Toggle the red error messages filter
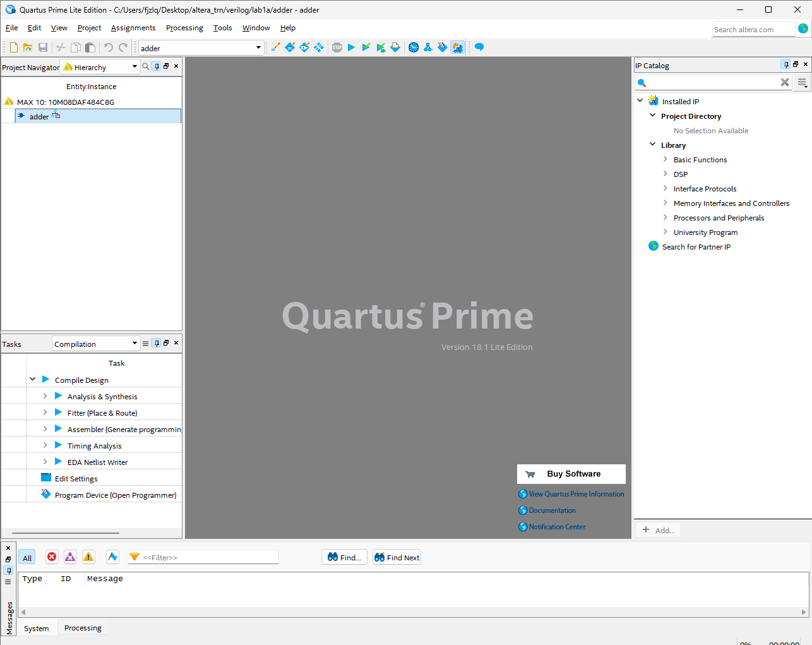This screenshot has width=812, height=645. 52,557
